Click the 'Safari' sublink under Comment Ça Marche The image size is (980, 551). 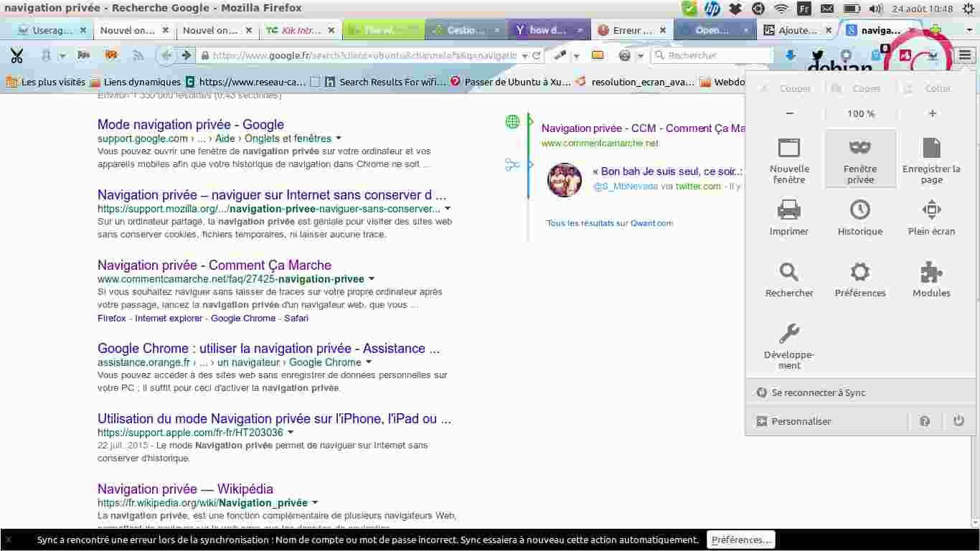click(x=296, y=318)
